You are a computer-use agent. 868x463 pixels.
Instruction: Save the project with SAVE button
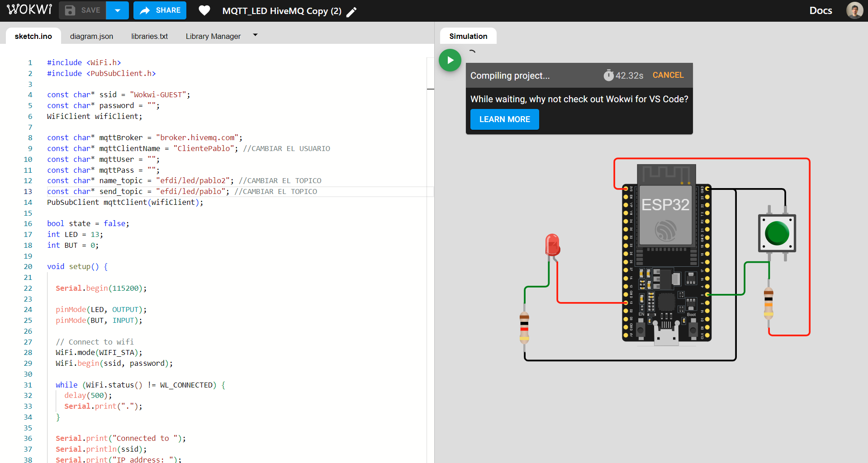(x=82, y=10)
